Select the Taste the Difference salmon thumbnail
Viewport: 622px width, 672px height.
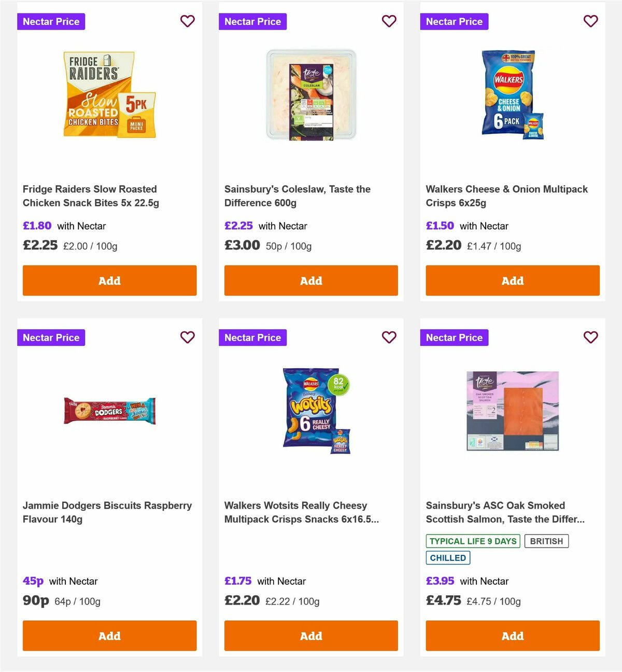click(x=512, y=410)
